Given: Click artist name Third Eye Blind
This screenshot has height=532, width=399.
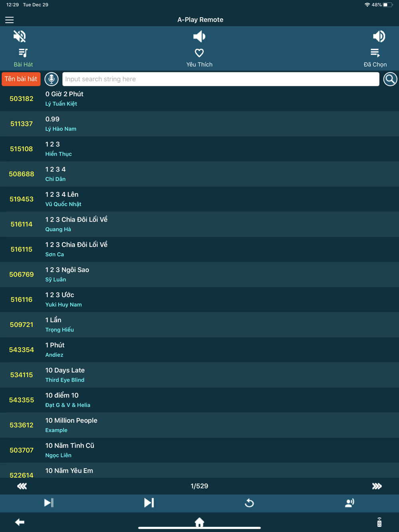Looking at the screenshot, I should [x=65, y=380].
